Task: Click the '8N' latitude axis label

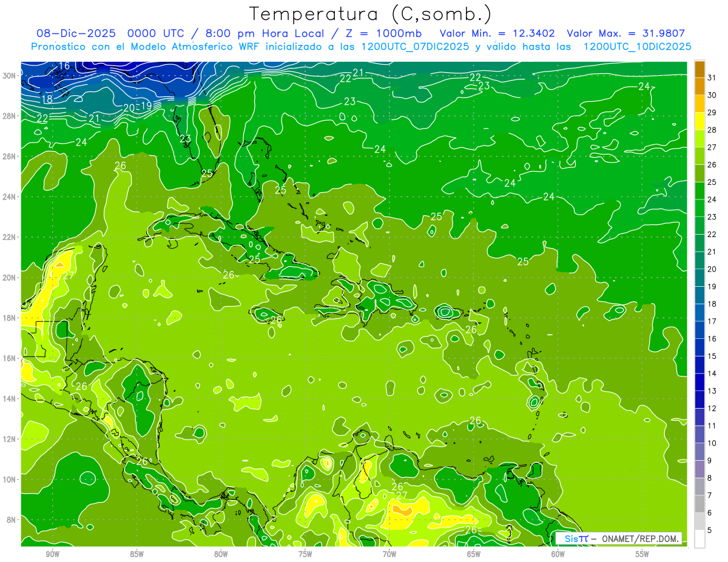Action: coord(10,520)
